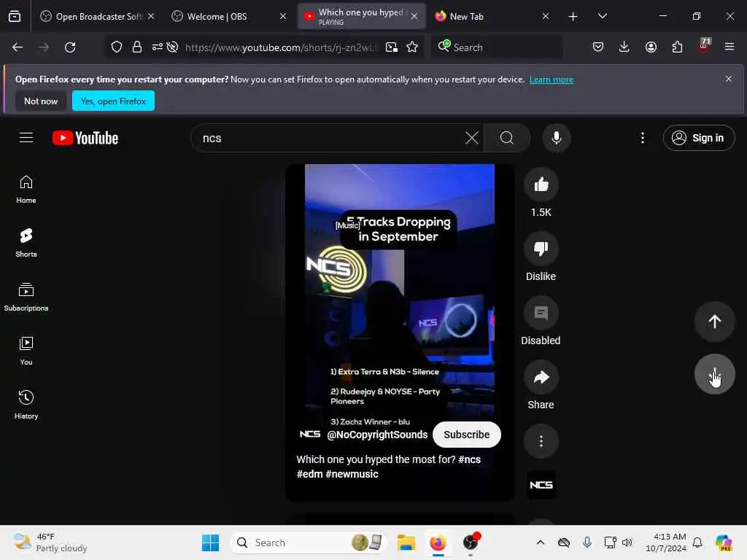Open tracking protection shield icon
This screenshot has width=747, height=560.
coord(117,47)
